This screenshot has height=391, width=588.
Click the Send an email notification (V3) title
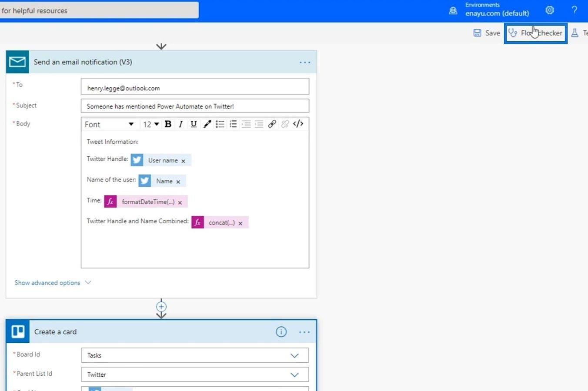83,62
